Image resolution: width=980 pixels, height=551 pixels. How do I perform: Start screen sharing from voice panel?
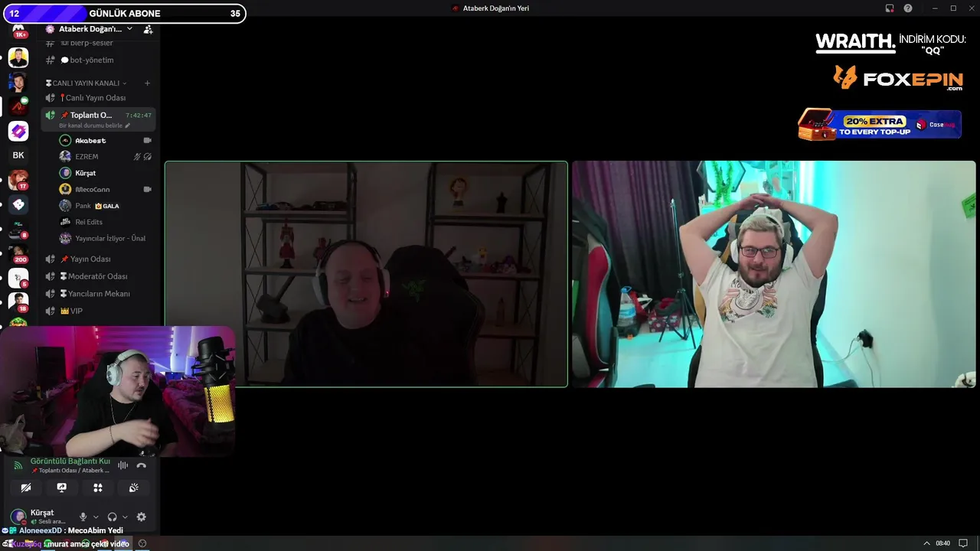click(62, 487)
